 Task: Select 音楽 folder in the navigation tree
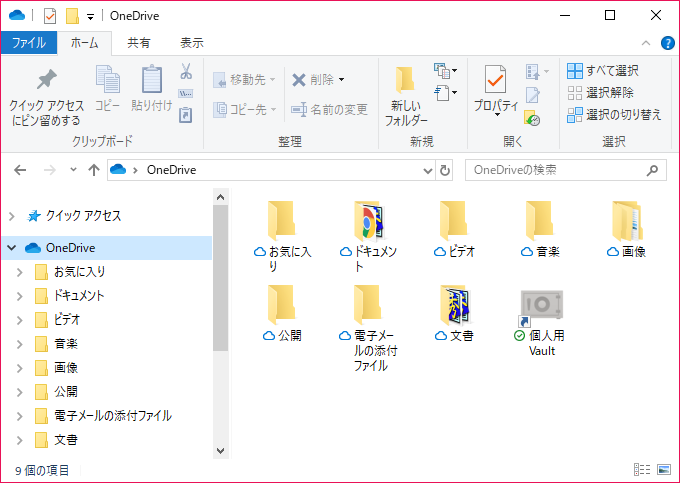tap(66, 344)
